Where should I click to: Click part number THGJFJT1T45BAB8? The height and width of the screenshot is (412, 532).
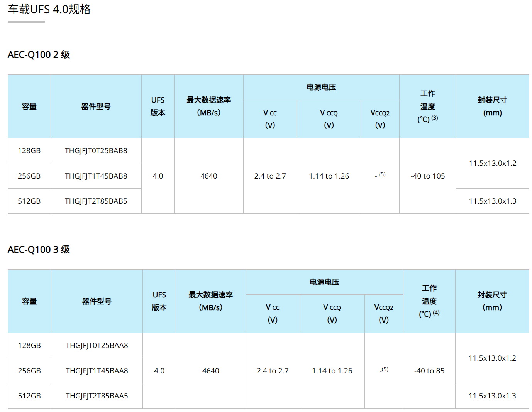pyautogui.click(x=96, y=176)
